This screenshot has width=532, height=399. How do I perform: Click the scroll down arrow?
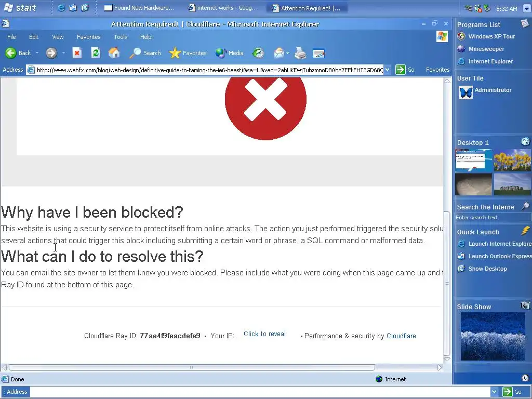click(447, 360)
